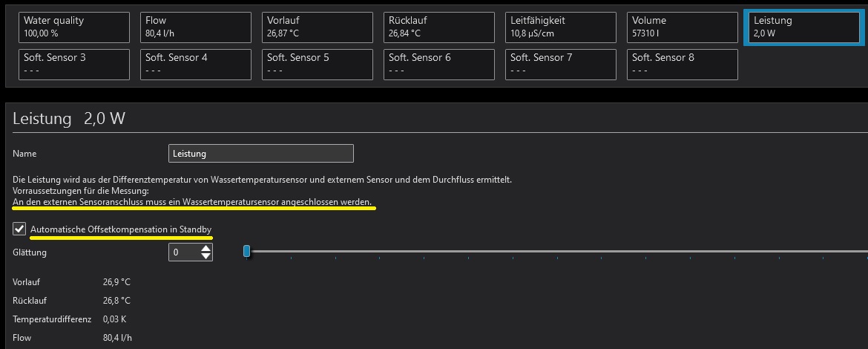868x349 pixels.
Task: Click the Glättung numeric value field
Action: (x=184, y=252)
